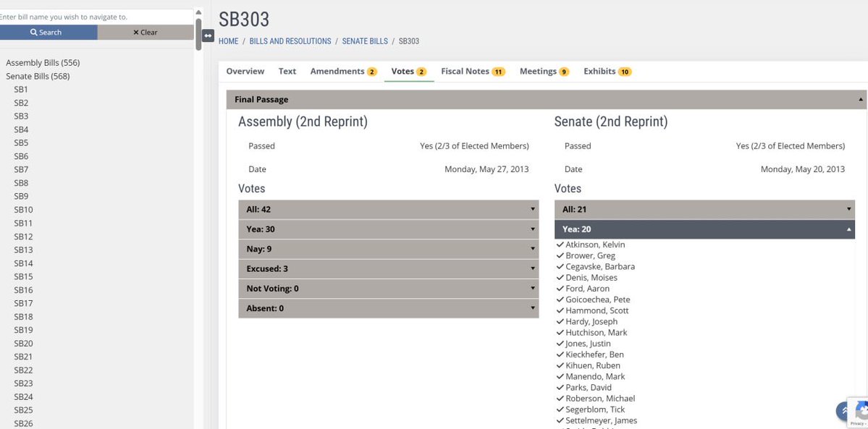
Task: Open SB13 in the bill list
Action: tap(23, 250)
